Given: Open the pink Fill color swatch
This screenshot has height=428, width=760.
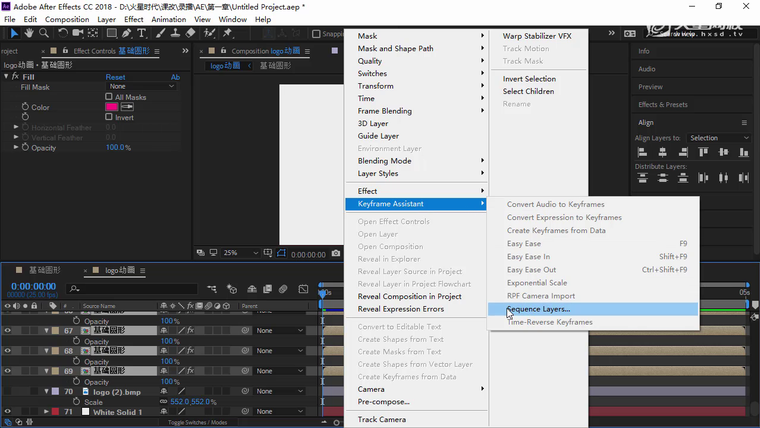Looking at the screenshot, I should click(112, 107).
